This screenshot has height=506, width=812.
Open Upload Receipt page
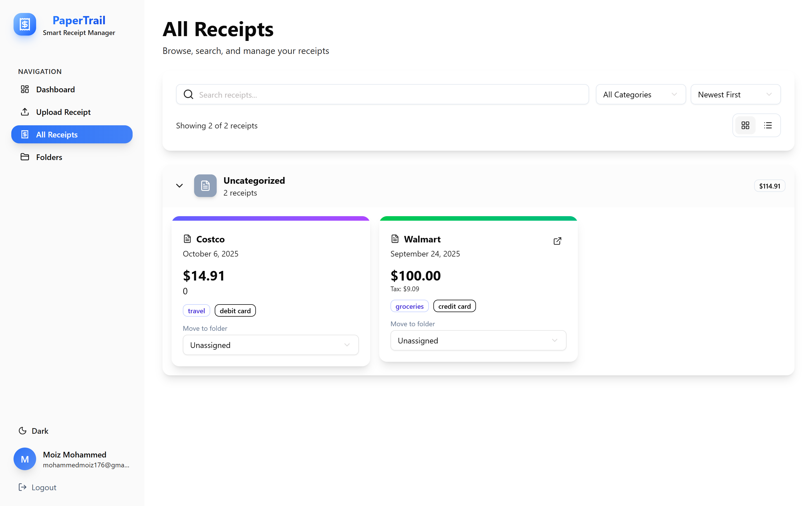[63, 112]
